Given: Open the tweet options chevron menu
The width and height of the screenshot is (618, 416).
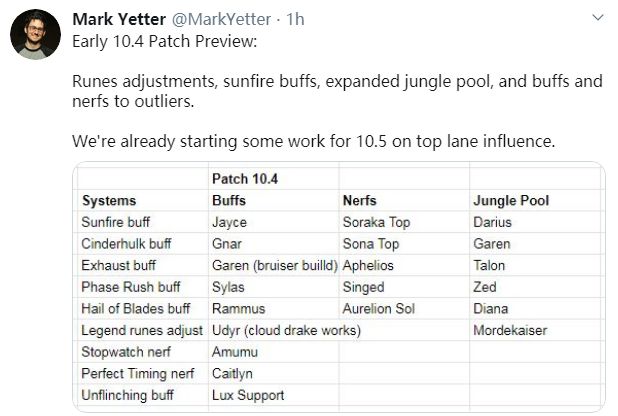Looking at the screenshot, I should [597, 18].
